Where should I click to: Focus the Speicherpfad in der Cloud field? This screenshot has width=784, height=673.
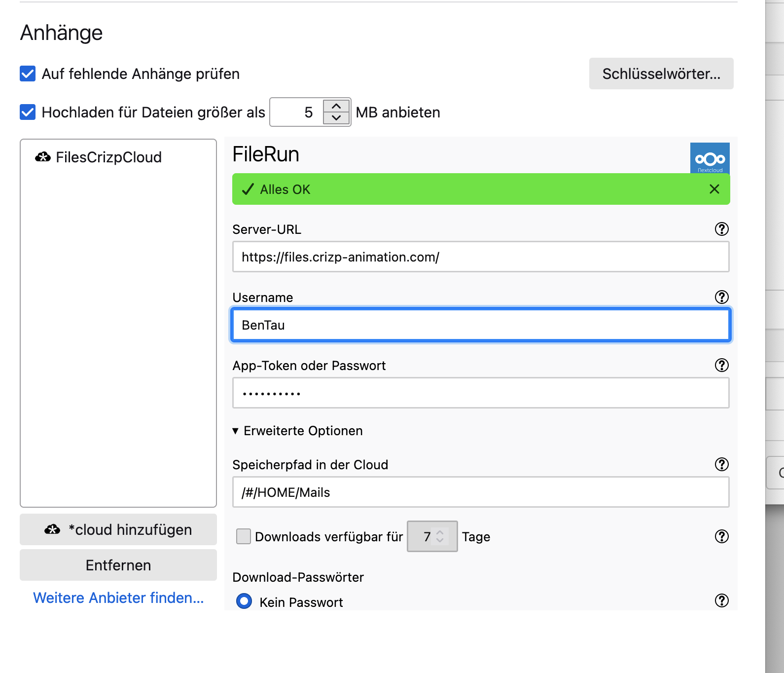(481, 492)
